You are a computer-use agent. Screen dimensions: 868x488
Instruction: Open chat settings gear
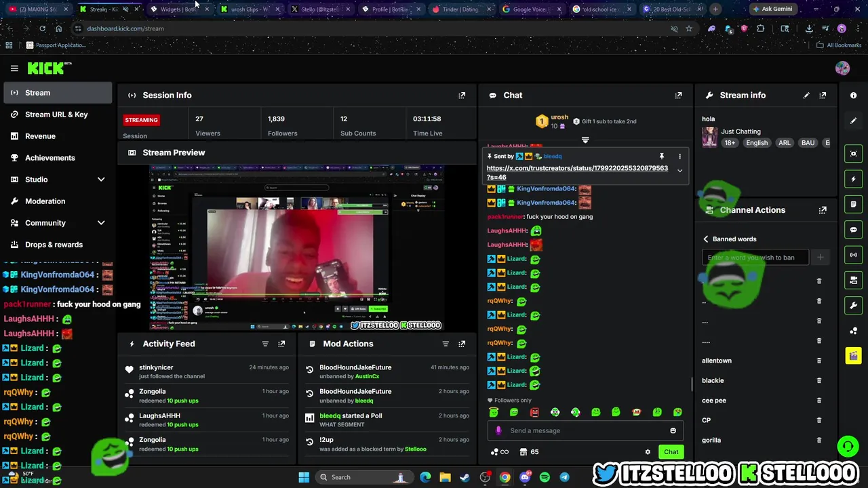pyautogui.click(x=648, y=452)
